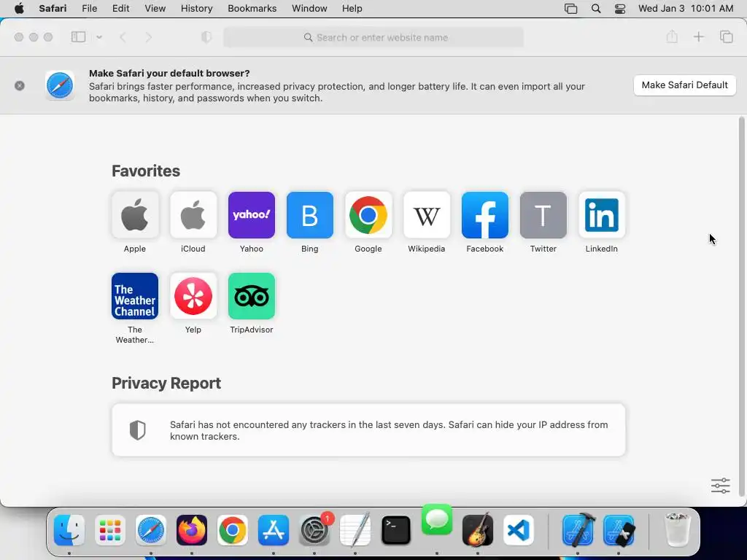Open the Wikipedia favorite
The height and width of the screenshot is (560, 747).
coord(426,215)
